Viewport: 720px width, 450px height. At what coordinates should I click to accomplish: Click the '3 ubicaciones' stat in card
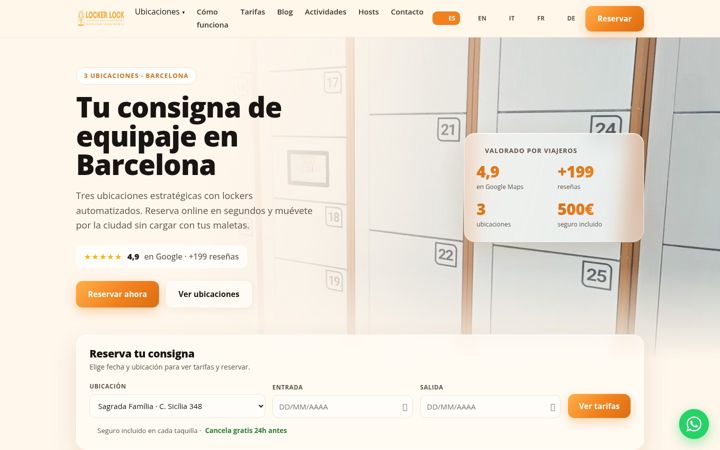pos(493,215)
